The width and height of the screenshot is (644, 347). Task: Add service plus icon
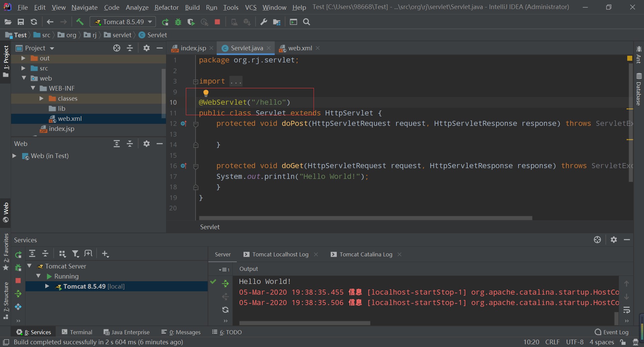pyautogui.click(x=105, y=254)
